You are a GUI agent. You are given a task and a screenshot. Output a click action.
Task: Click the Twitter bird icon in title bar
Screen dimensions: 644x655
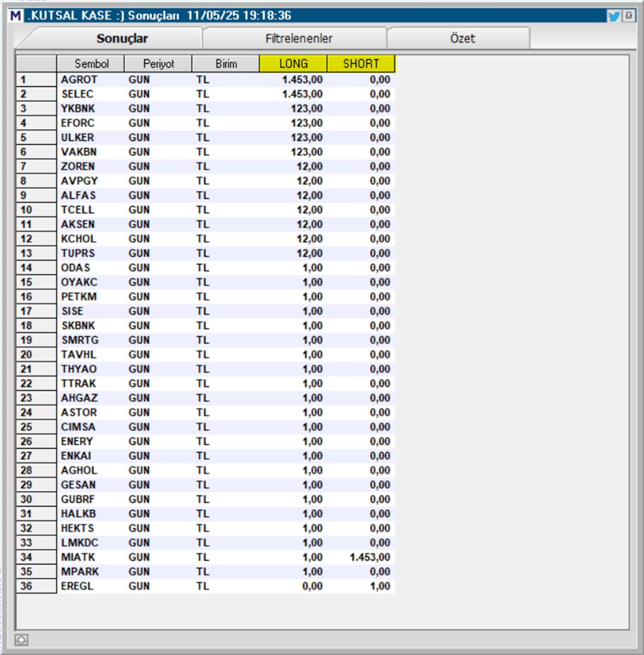(x=614, y=16)
